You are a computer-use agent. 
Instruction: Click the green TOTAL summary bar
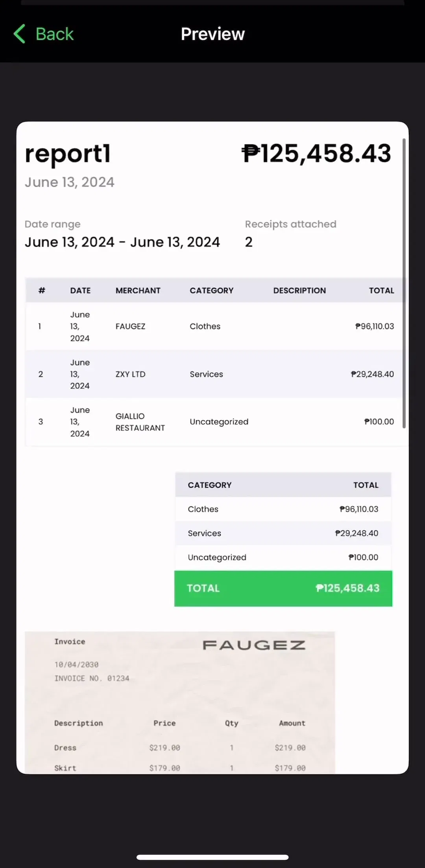[283, 588]
